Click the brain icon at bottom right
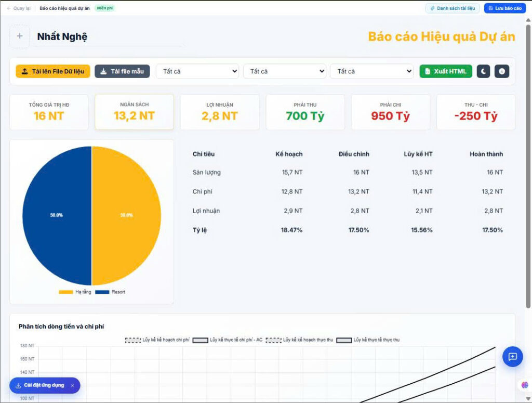 [525, 385]
